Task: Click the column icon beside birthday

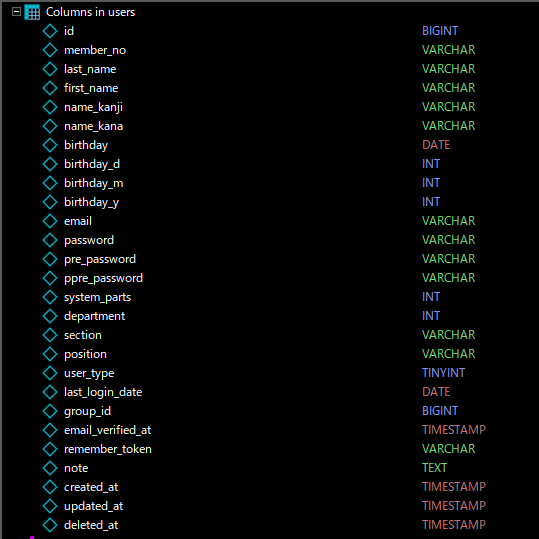Action: coord(50,145)
